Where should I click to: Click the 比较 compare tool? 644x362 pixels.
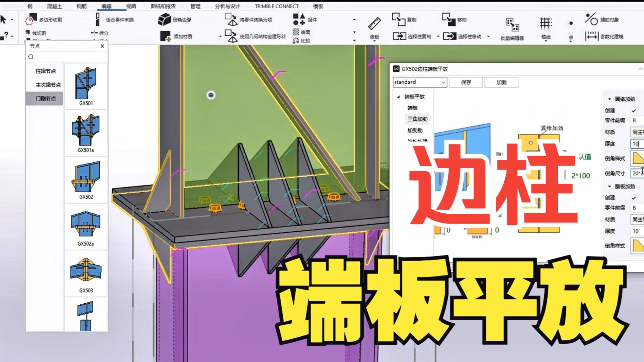coord(301,41)
